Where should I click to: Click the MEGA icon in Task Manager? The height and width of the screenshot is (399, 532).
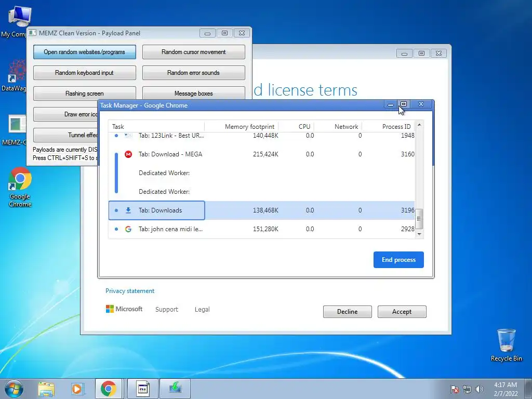[128, 154]
